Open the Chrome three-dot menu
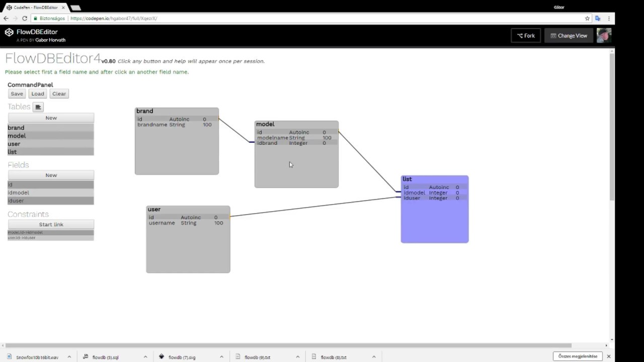Screen dimensions: 644x362 click(609, 18)
